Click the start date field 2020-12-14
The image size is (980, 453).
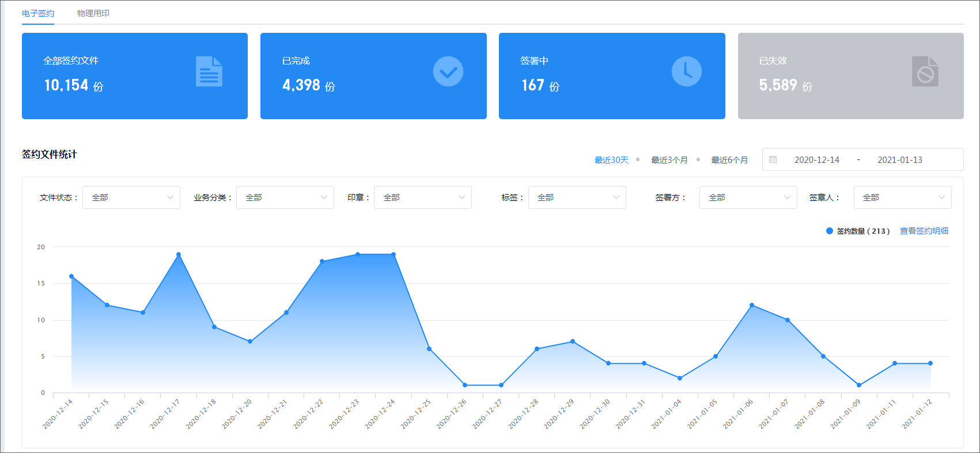click(817, 160)
